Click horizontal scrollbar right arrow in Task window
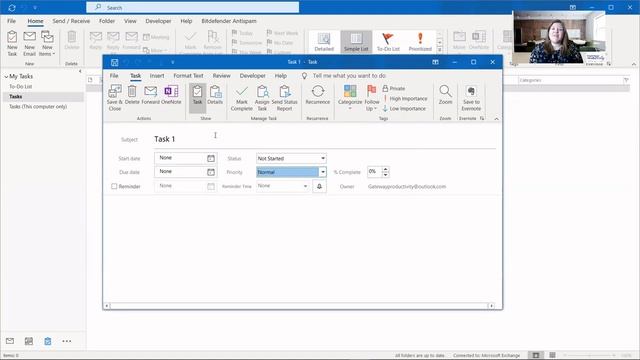 click(491, 306)
